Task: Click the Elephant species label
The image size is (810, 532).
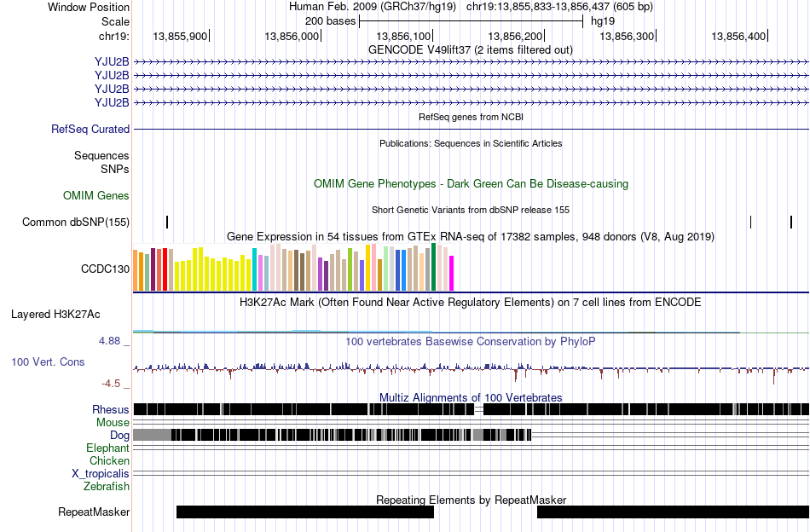Action: coord(107,448)
